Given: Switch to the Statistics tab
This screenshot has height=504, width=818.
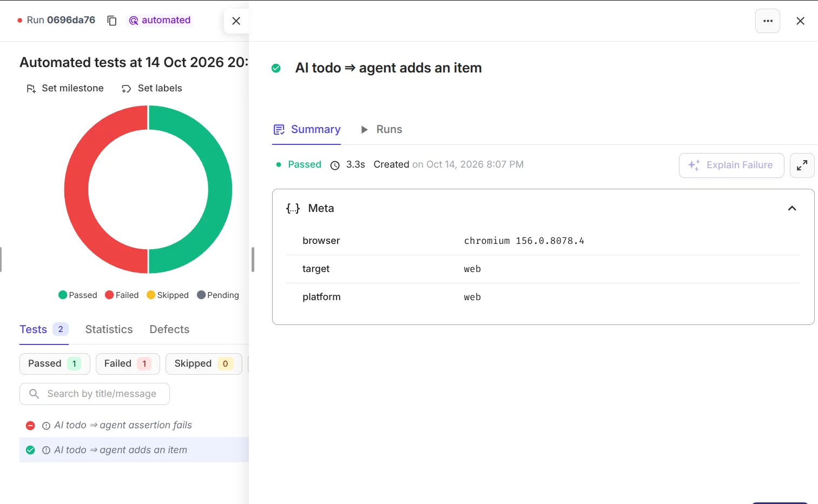Looking at the screenshot, I should [x=109, y=329].
